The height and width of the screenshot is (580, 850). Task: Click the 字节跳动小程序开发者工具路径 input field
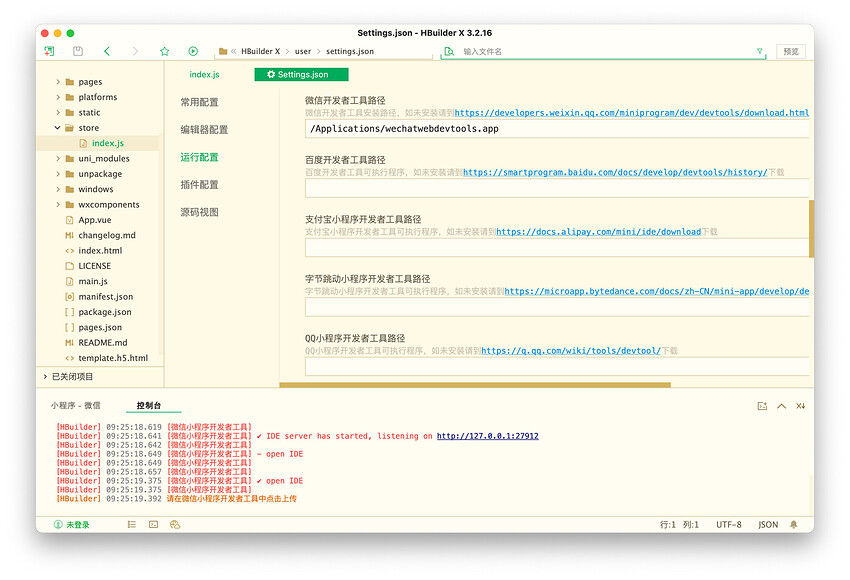[x=557, y=307]
